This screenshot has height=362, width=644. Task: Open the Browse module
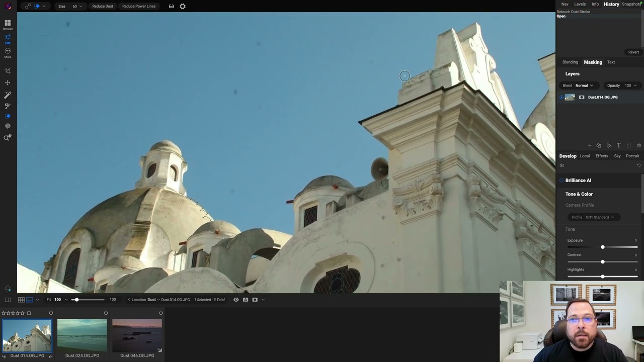click(x=8, y=25)
